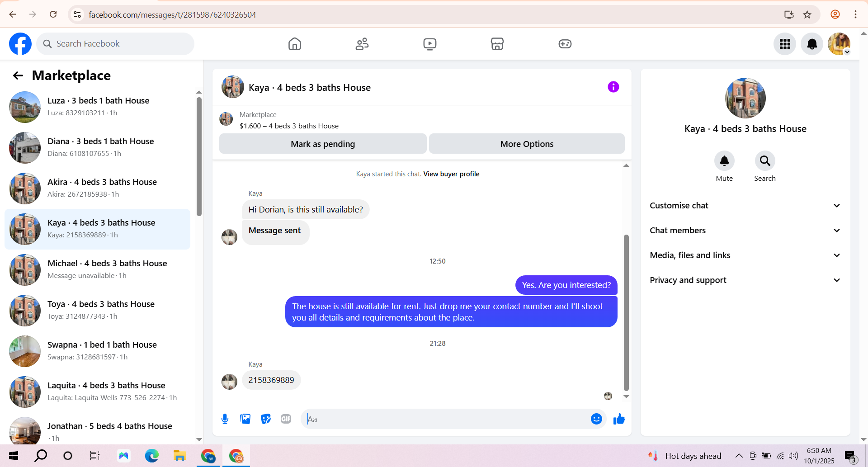Open the Windows Start menu
868x467 pixels.
14,456
